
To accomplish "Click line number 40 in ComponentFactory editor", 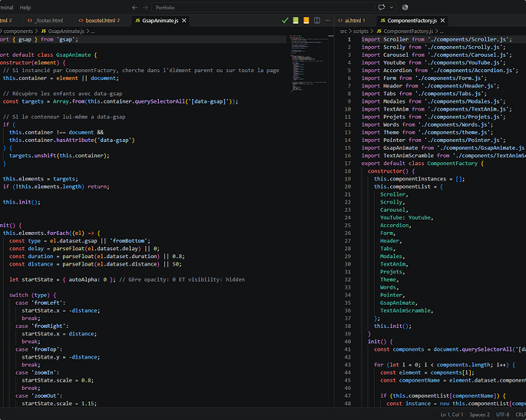I will point(348,342).
